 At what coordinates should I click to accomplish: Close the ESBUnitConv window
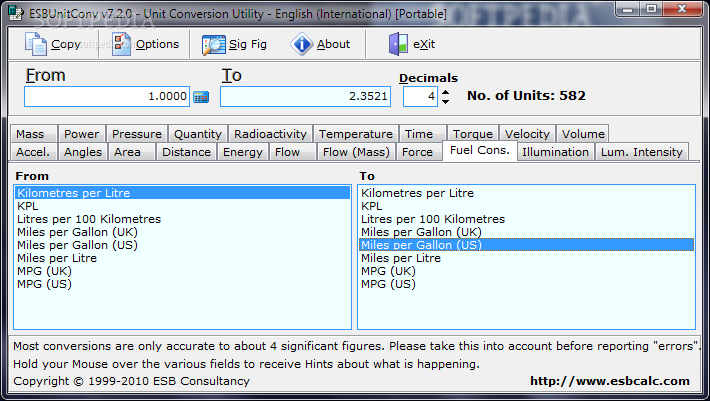point(682,9)
